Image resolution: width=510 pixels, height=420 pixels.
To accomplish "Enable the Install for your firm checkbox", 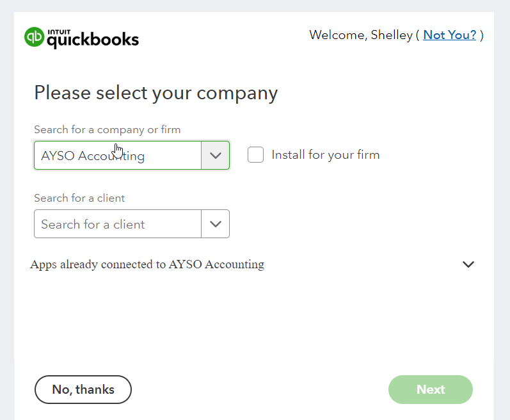I will (256, 155).
